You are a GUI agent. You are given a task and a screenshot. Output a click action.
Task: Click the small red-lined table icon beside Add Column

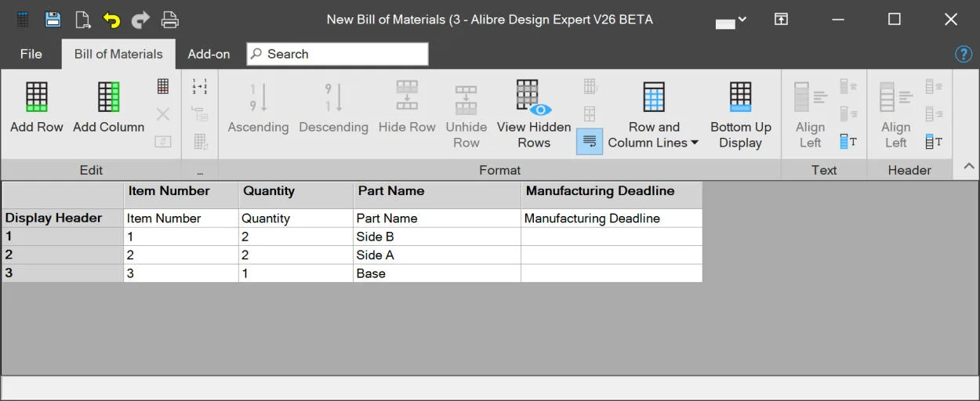coord(163,86)
